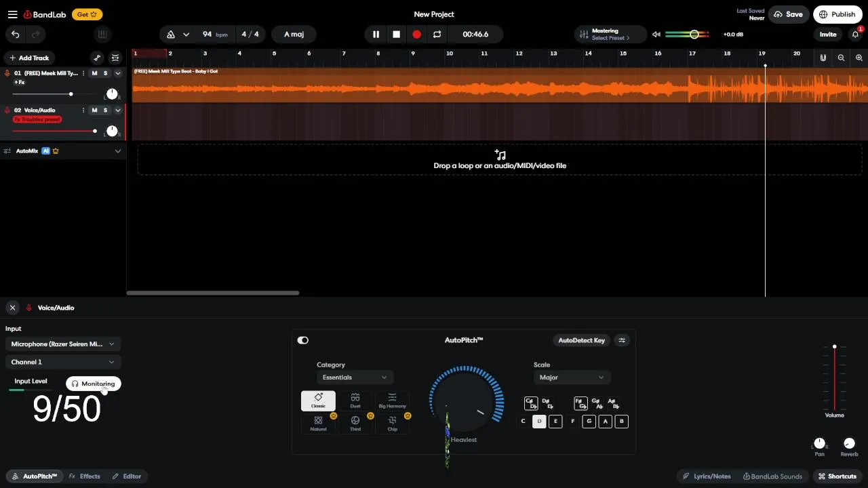Open the automation curve tool

(97, 58)
